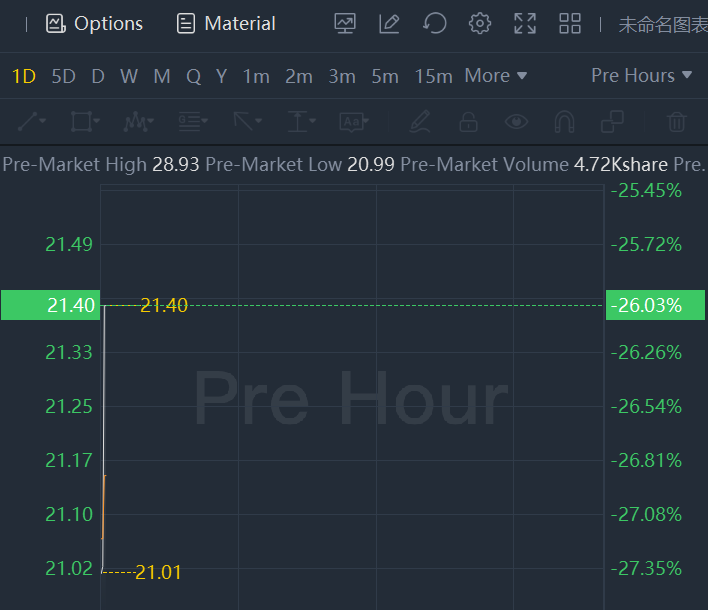Open the chart settings gear
Viewport: 708px width, 610px height.
(x=480, y=23)
